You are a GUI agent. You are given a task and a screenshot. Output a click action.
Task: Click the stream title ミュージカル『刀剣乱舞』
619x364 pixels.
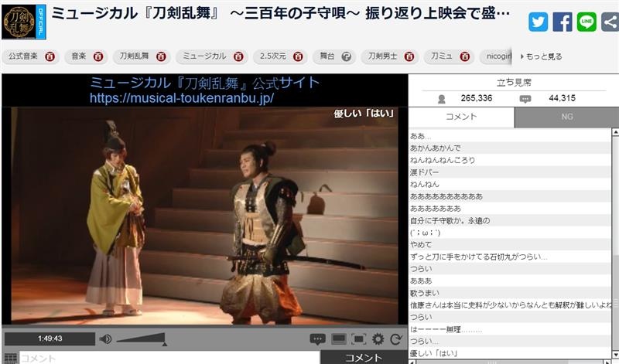[x=280, y=14]
